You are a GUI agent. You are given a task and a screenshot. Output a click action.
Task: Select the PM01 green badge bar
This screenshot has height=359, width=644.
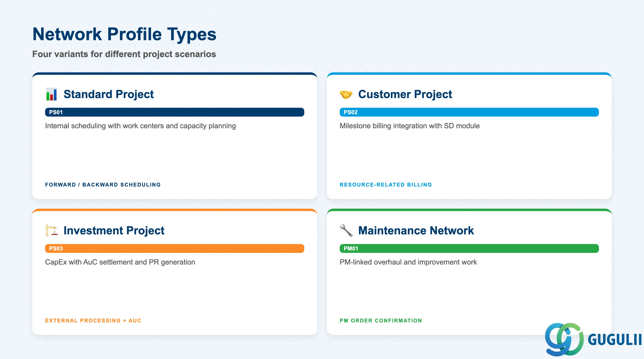point(469,248)
